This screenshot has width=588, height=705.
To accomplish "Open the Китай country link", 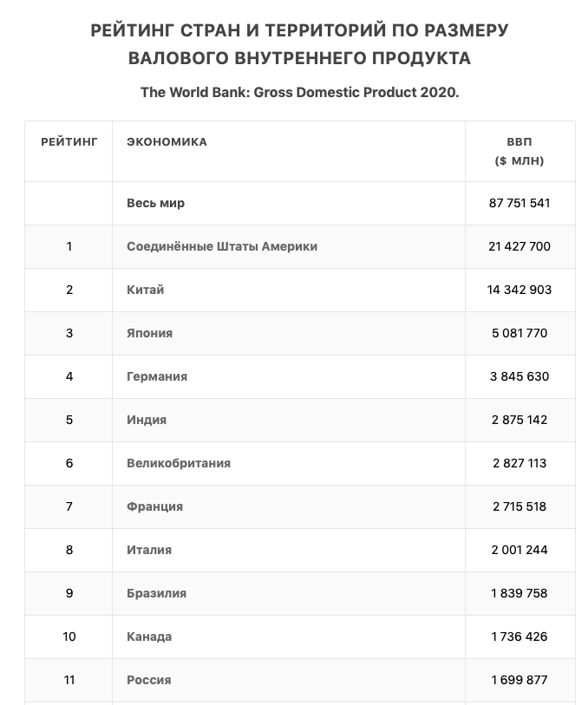I will (145, 290).
